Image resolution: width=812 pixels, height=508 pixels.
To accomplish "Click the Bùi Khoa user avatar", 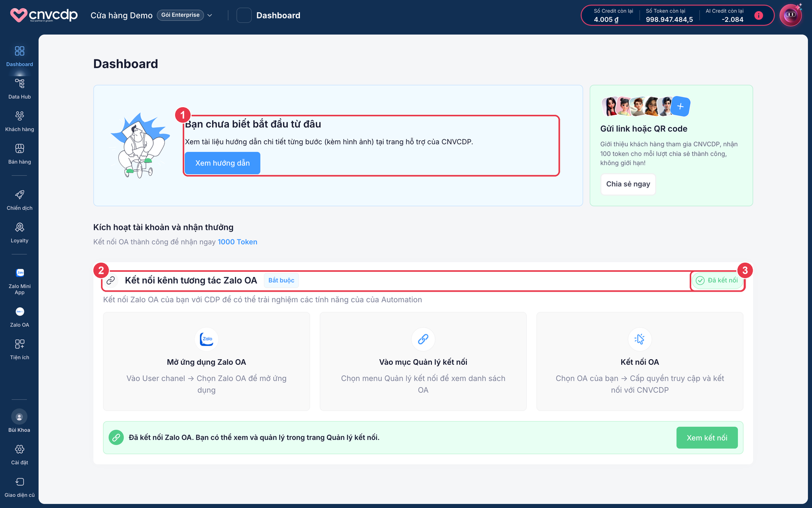I will coord(19,417).
